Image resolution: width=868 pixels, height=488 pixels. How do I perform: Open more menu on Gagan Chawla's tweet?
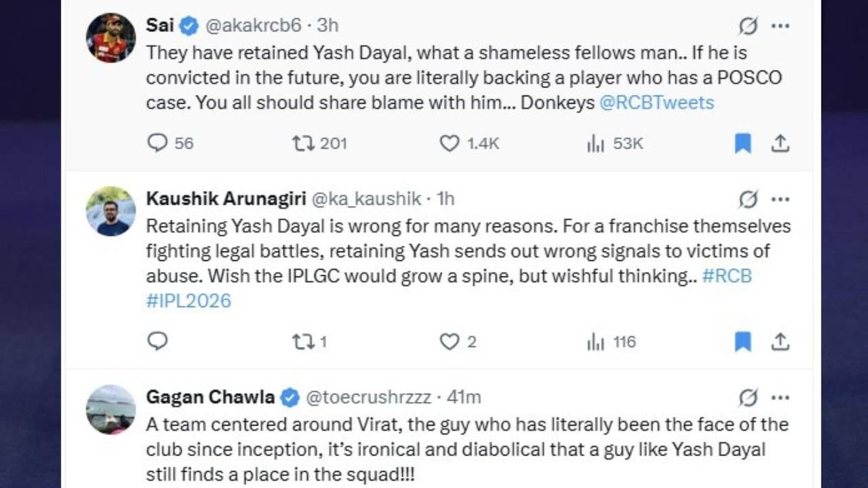click(x=780, y=397)
